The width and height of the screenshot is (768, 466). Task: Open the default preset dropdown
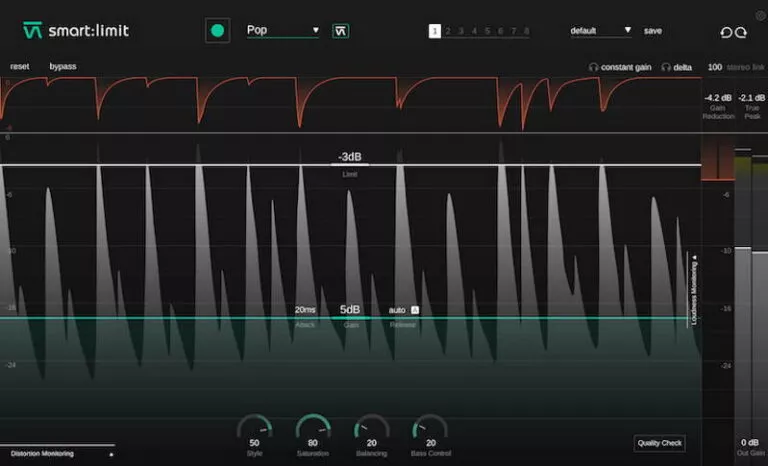[601, 31]
